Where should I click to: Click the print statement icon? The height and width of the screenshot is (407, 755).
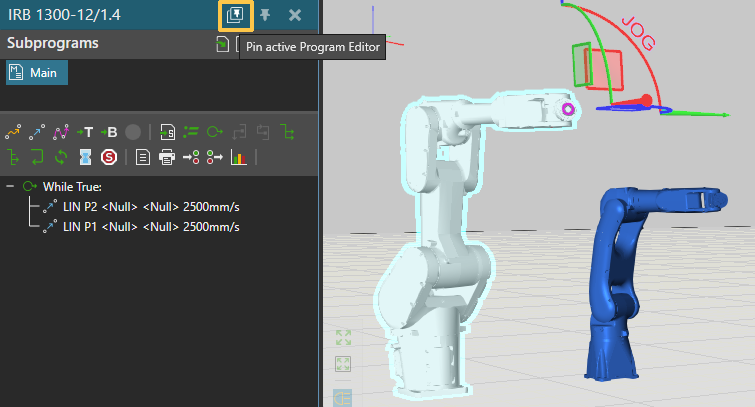pos(167,157)
